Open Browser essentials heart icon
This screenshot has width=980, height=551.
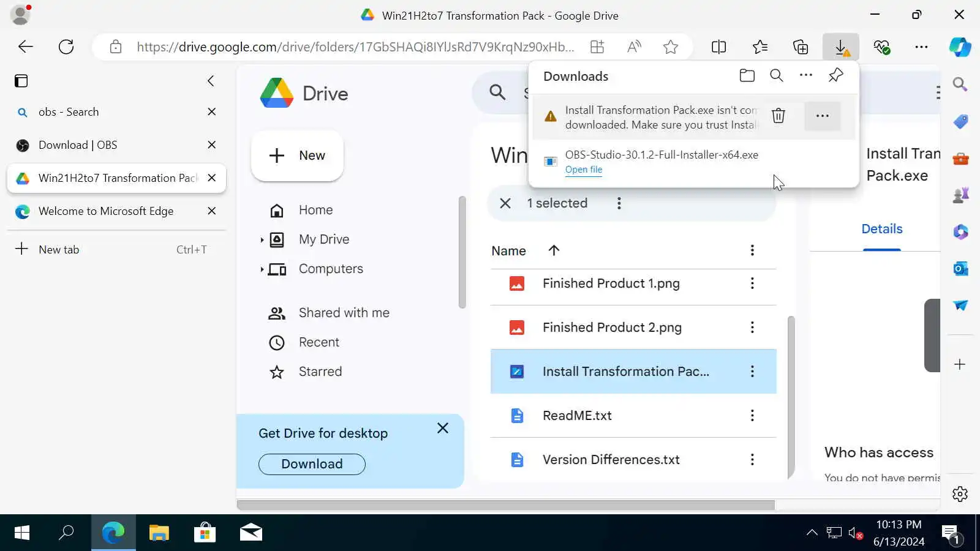[x=881, y=47]
